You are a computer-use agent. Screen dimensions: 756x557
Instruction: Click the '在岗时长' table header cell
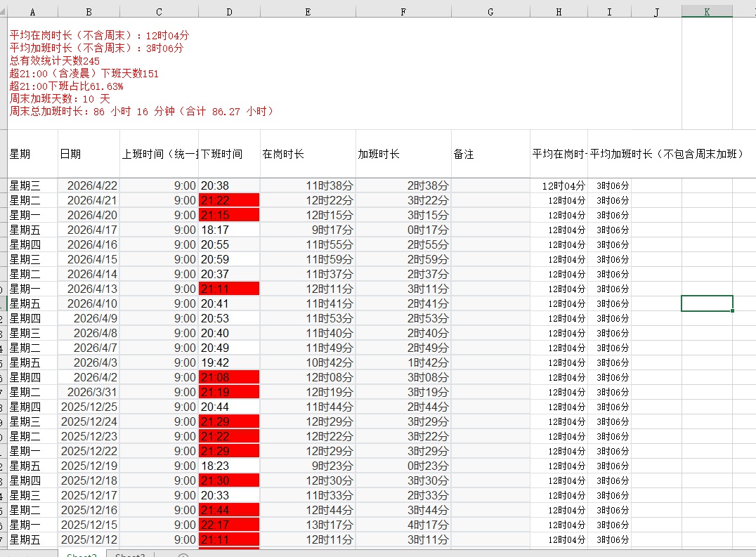coord(308,154)
